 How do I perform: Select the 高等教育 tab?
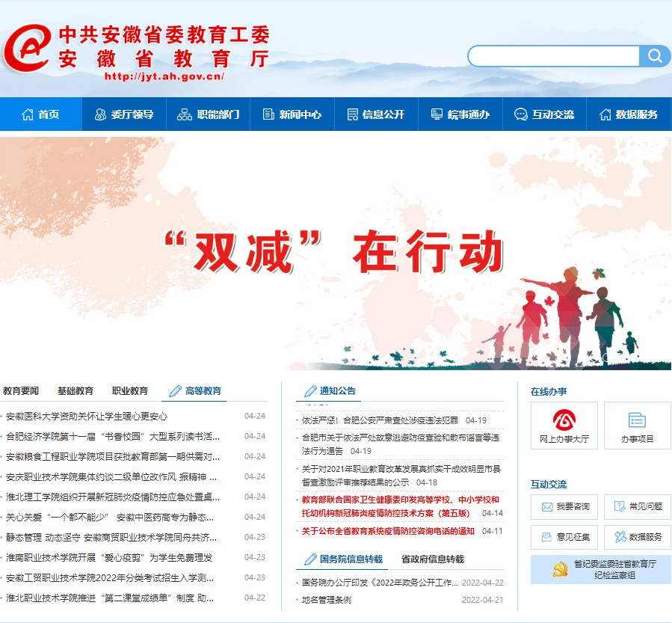194,391
